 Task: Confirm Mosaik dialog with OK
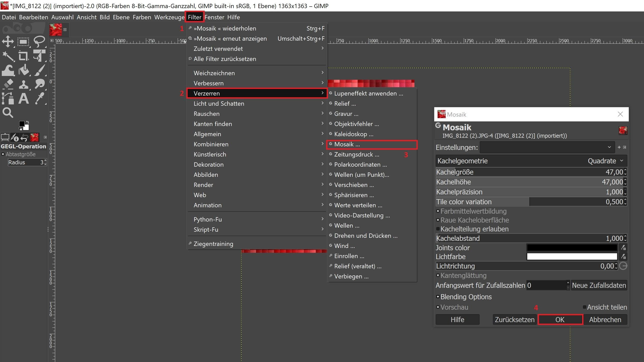560,320
